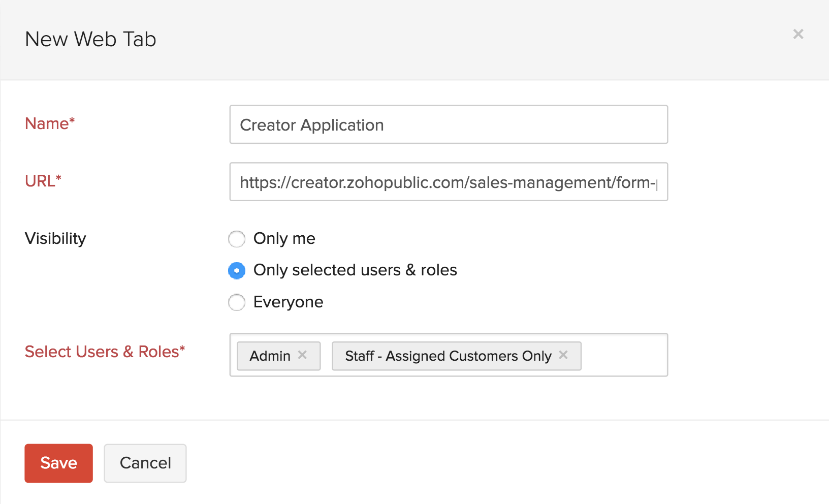Remove the Admin chip via its X icon
829x504 pixels.
click(x=303, y=356)
